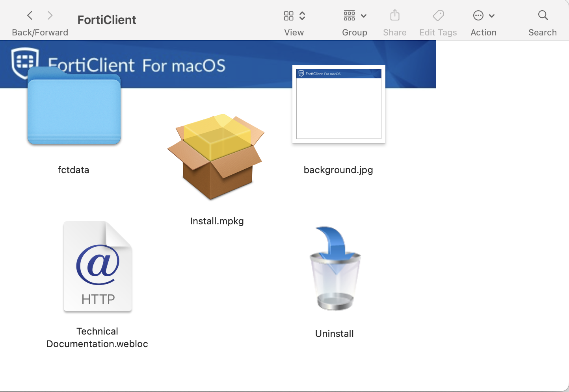The height and width of the screenshot is (392, 569).
Task: Select the background.jpg thumbnail
Action: coord(338,104)
